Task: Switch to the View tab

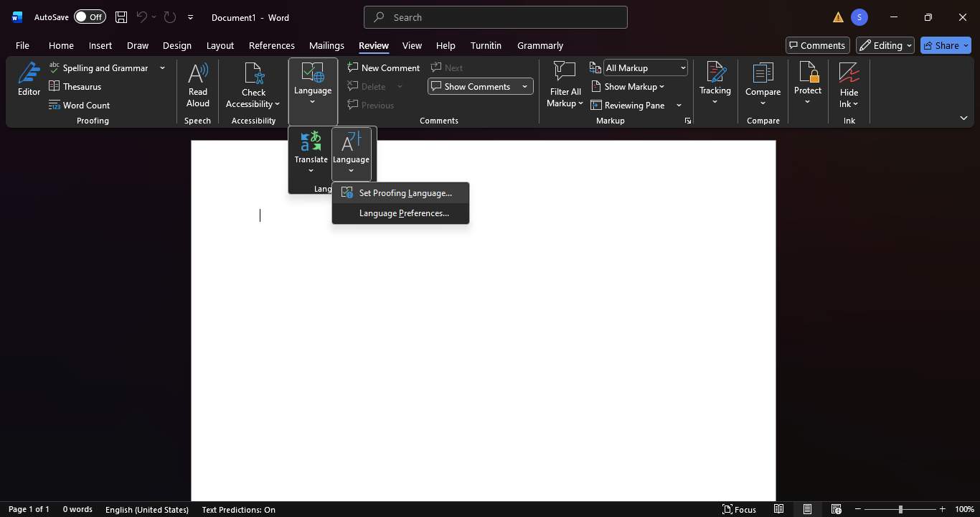Action: pyautogui.click(x=412, y=45)
